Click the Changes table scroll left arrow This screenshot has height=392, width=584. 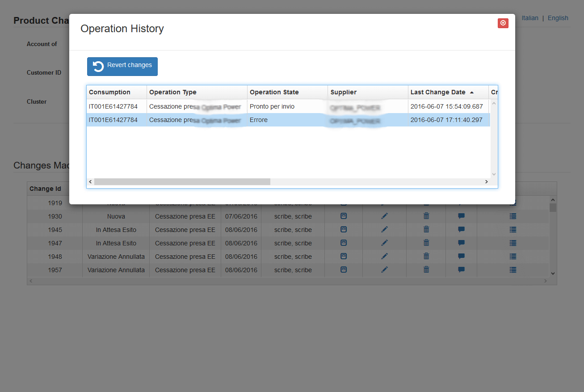[x=31, y=281]
